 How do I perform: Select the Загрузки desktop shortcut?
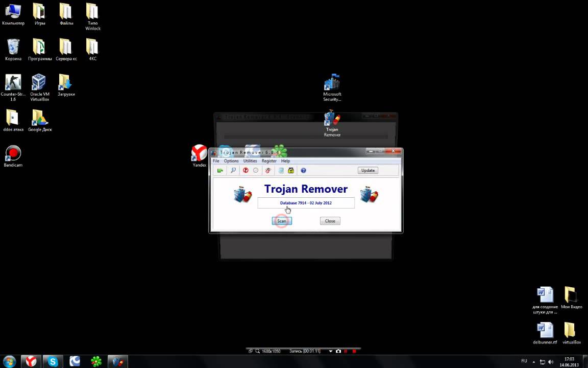(x=66, y=85)
